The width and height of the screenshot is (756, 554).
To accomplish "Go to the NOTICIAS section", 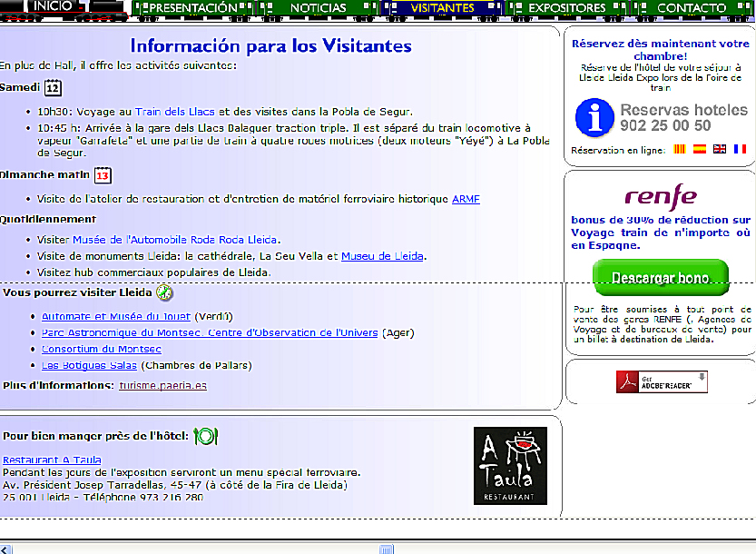I will click(319, 8).
